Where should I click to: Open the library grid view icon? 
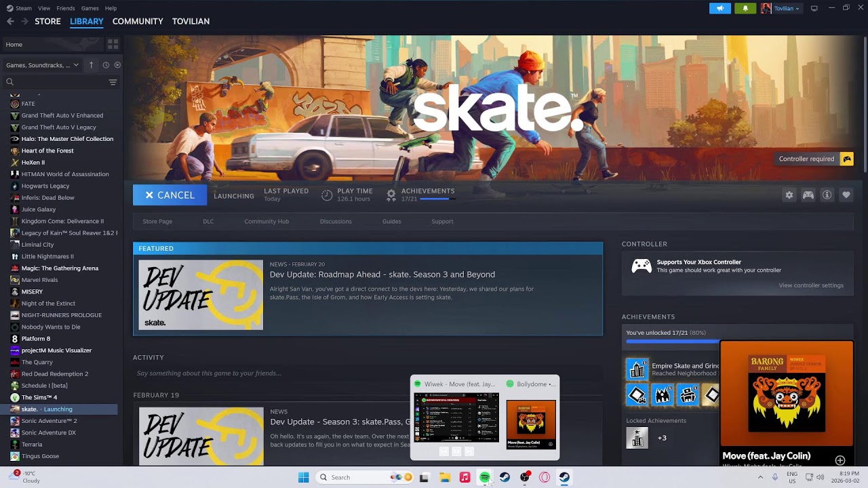tap(113, 44)
